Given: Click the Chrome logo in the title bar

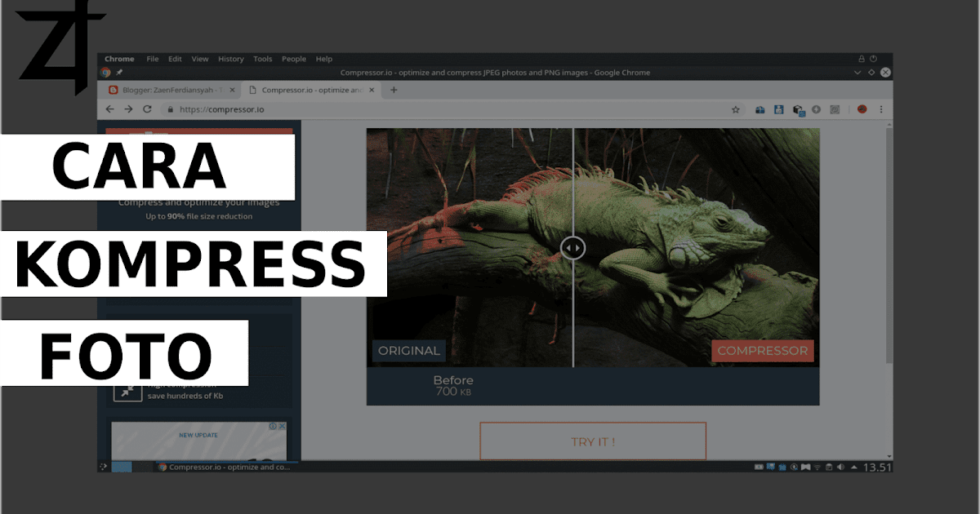Looking at the screenshot, I should pos(105,73).
